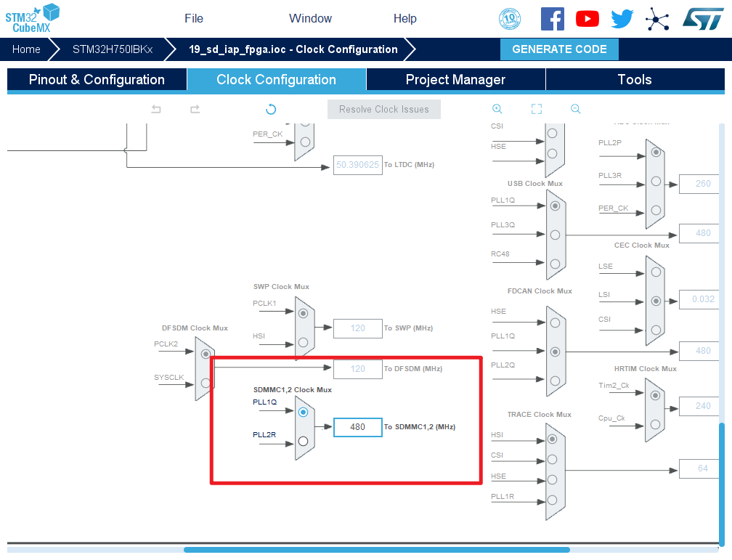Click the redo arrow icon
The image size is (732, 560).
[195, 109]
